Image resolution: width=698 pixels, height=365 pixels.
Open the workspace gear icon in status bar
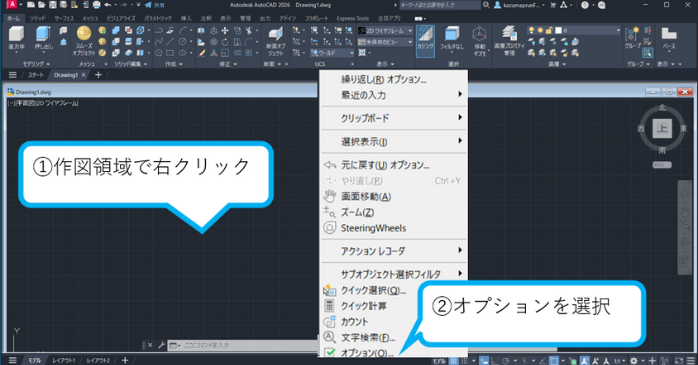coord(633,361)
